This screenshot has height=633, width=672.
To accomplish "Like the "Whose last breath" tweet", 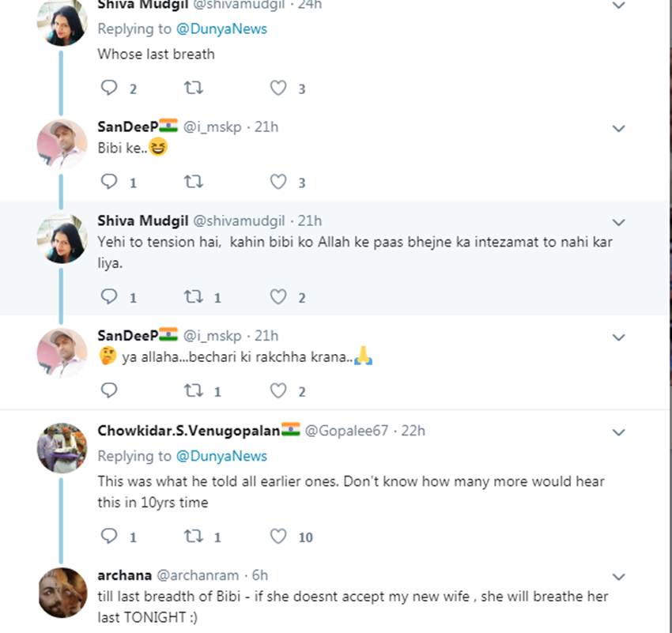I will click(x=277, y=89).
